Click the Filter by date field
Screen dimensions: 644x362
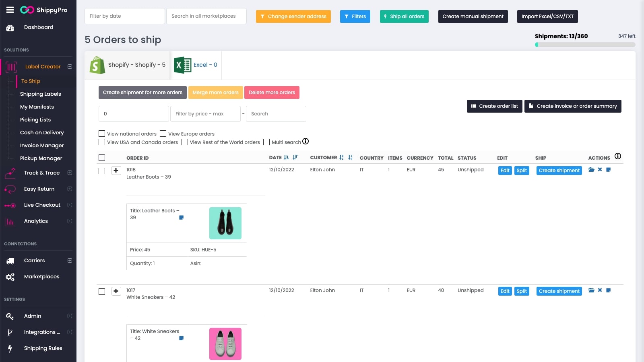point(124,16)
